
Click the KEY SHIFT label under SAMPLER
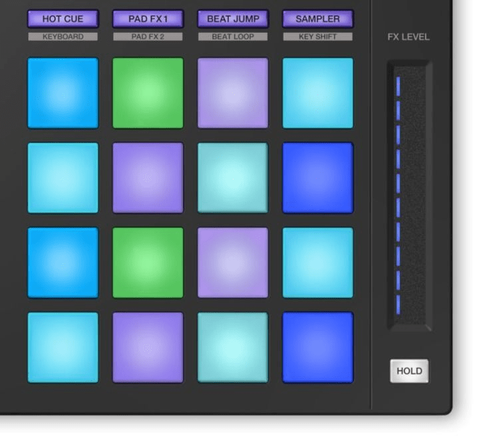(x=318, y=37)
